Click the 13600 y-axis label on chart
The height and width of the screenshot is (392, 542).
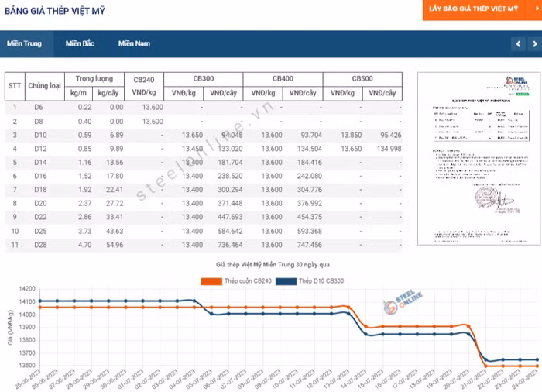(x=27, y=366)
